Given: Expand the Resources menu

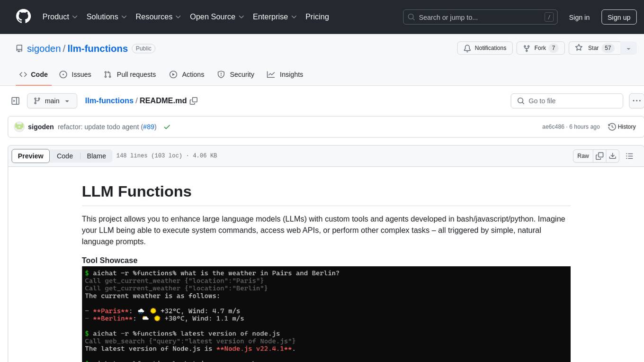Looking at the screenshot, I should 158,17.
